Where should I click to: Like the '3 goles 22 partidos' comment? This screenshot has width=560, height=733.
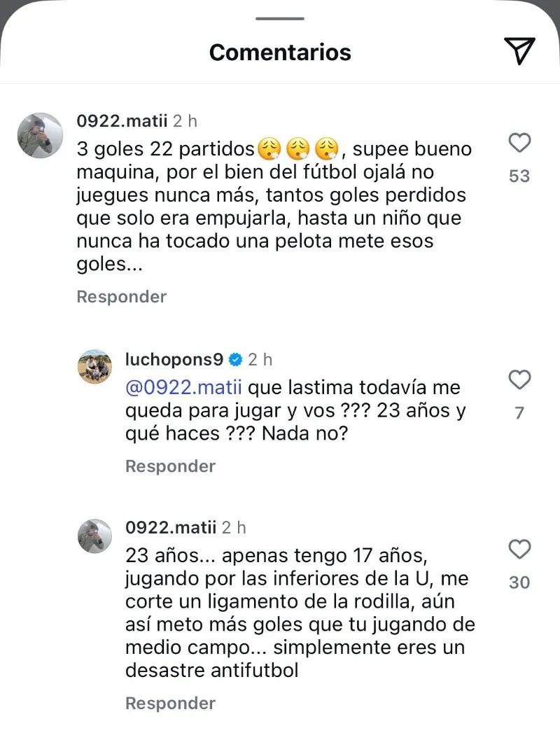519,144
